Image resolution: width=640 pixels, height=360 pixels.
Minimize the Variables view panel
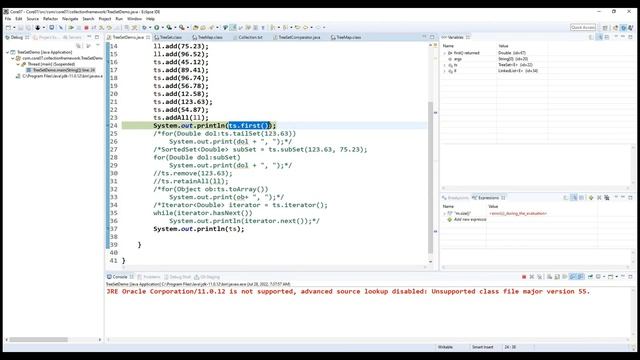tap(623, 37)
